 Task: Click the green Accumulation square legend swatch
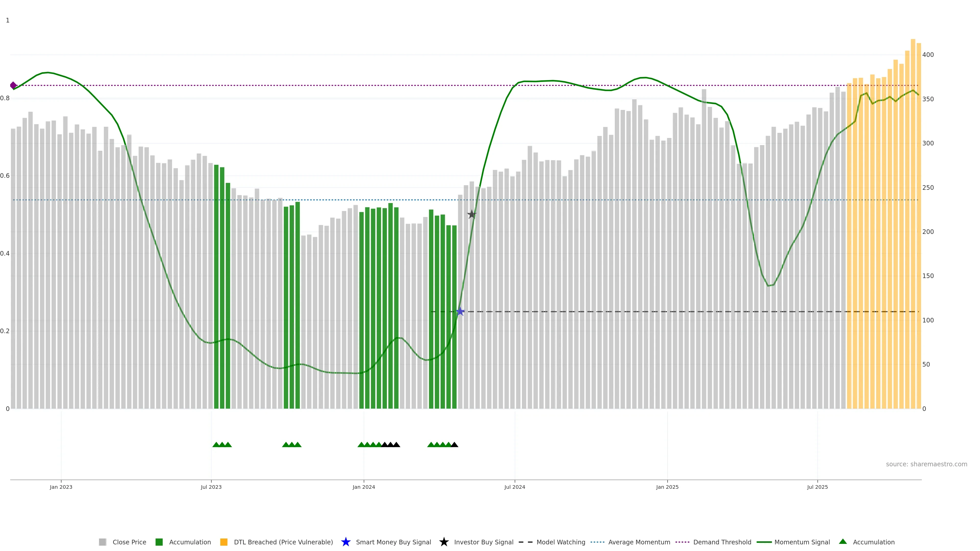click(x=159, y=542)
